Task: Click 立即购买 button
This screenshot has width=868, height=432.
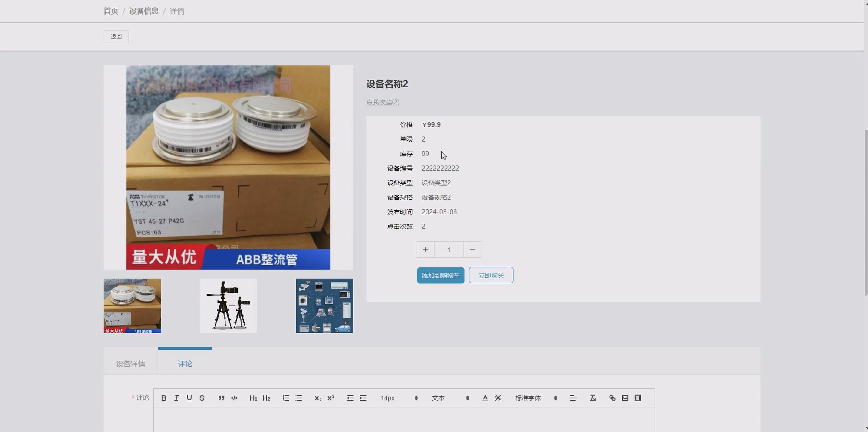Action: 491,275
